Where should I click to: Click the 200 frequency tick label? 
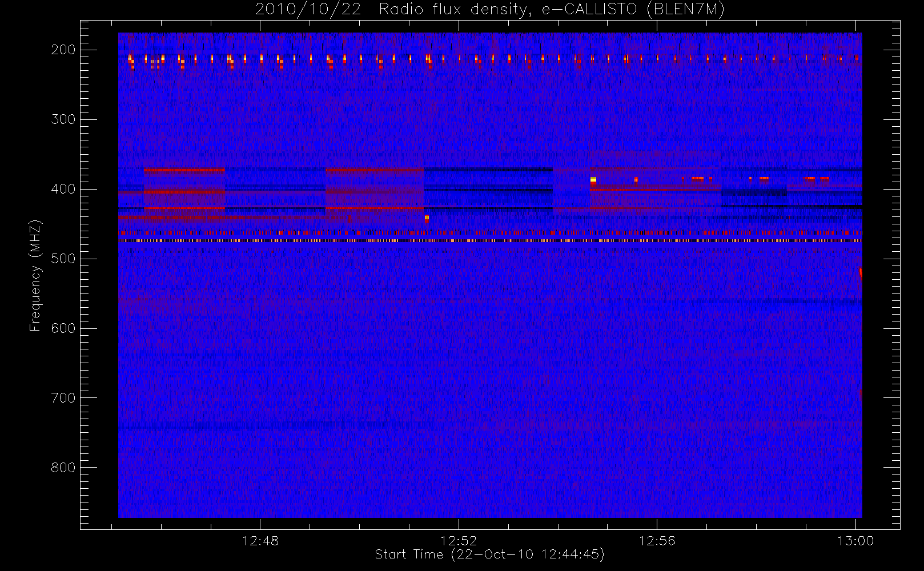pyautogui.click(x=63, y=50)
